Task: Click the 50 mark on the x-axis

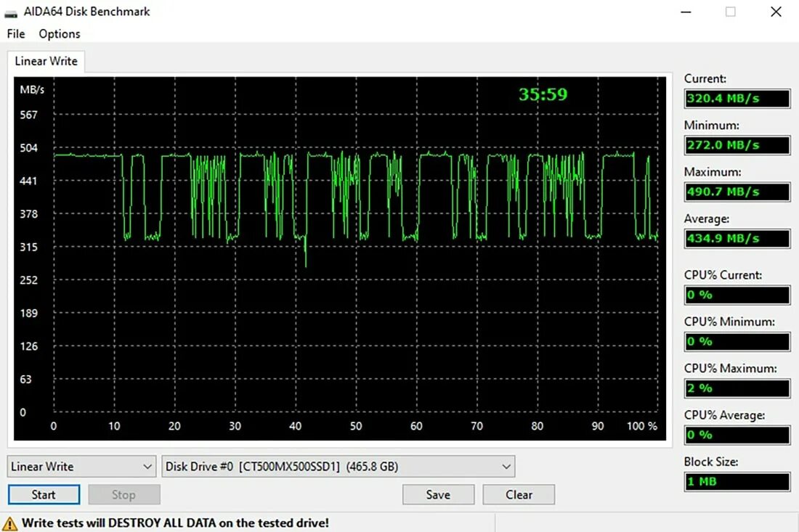Action: [x=356, y=426]
